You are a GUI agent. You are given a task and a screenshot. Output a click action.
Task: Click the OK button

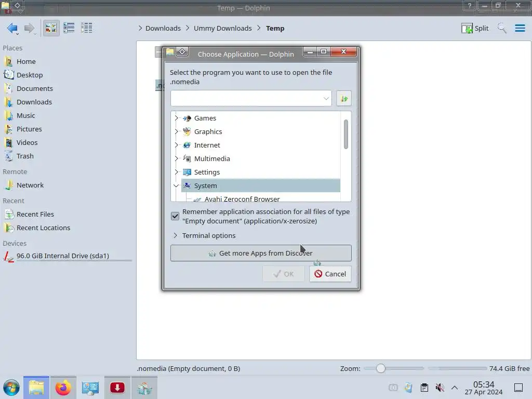[284, 274]
